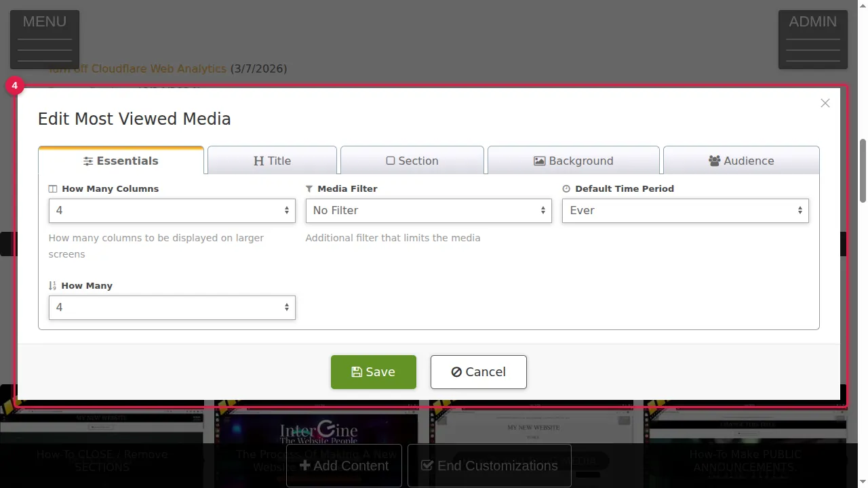Open the How Many dropdown
Screen dimensions: 868x488
point(172,308)
